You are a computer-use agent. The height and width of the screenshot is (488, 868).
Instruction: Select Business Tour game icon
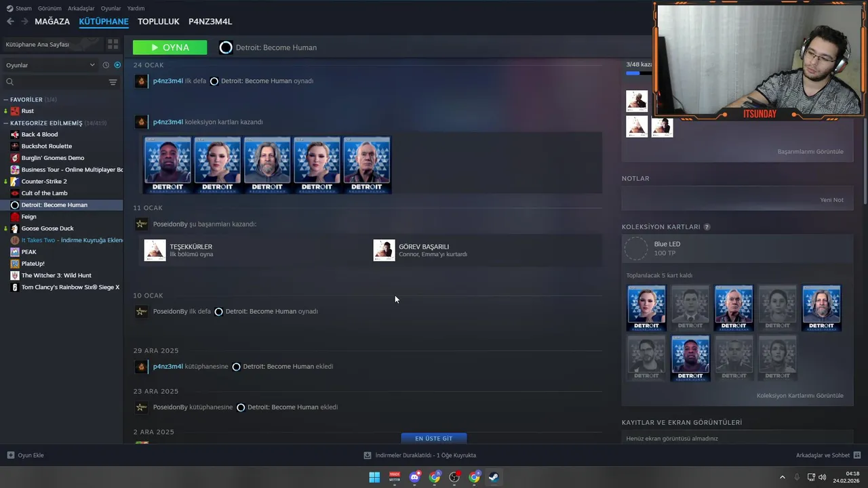coord(15,169)
